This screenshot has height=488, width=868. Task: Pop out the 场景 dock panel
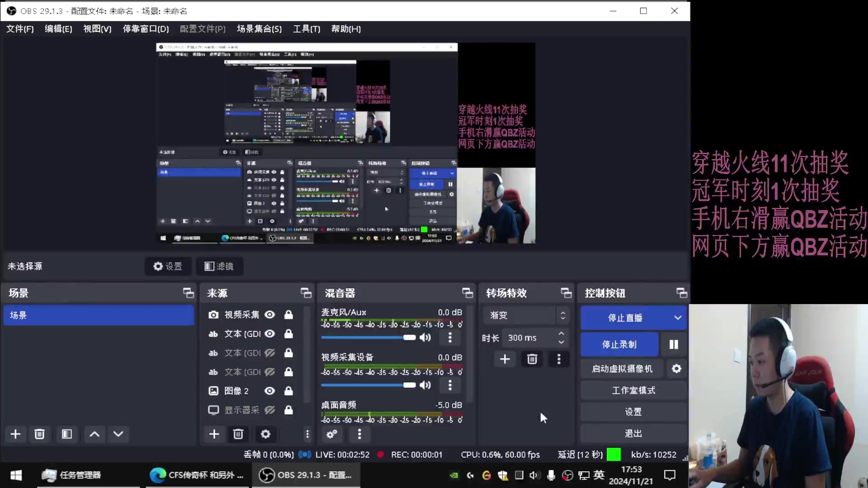(x=189, y=293)
